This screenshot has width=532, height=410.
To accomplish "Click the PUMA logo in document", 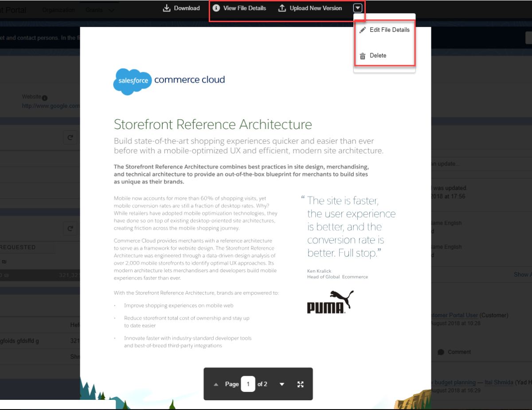I will point(330,302).
